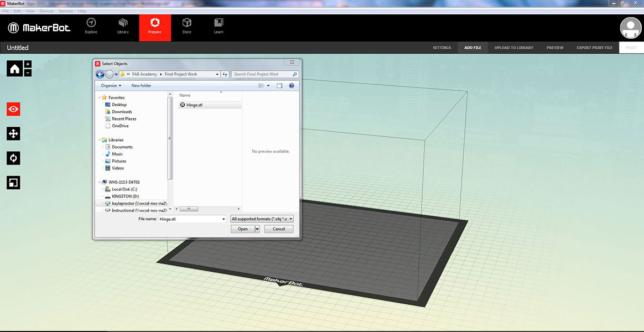This screenshot has height=332, width=644.
Task: Click the PRINT button
Action: [x=631, y=48]
